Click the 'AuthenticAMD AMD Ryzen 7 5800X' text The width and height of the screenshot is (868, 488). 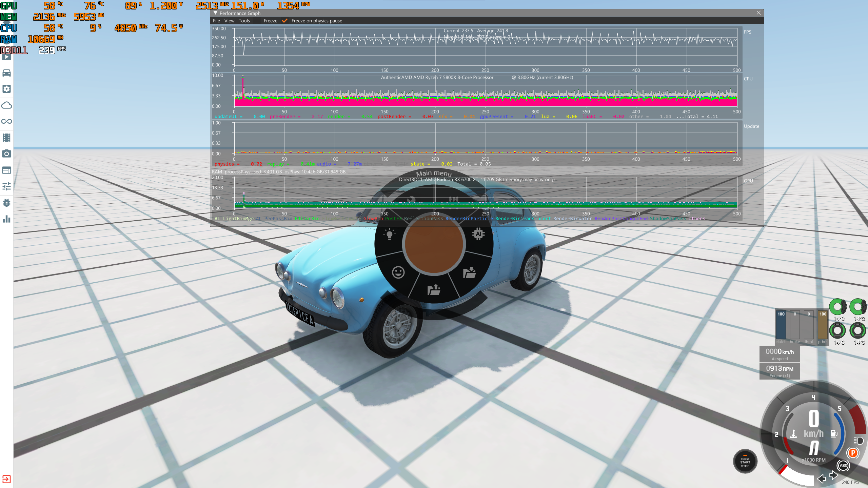pos(437,78)
